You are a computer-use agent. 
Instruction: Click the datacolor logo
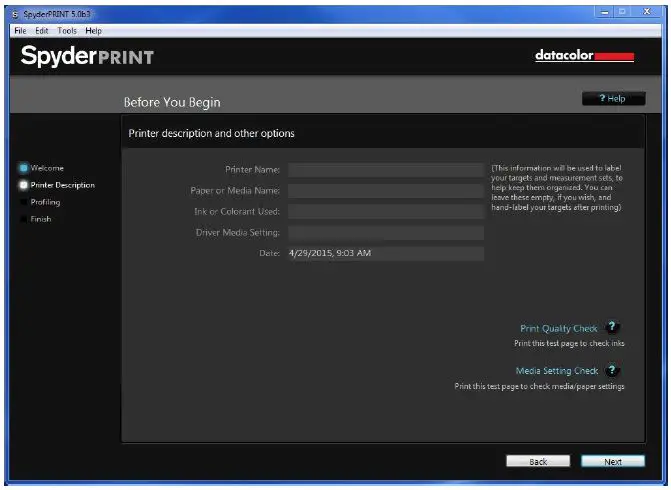point(585,56)
